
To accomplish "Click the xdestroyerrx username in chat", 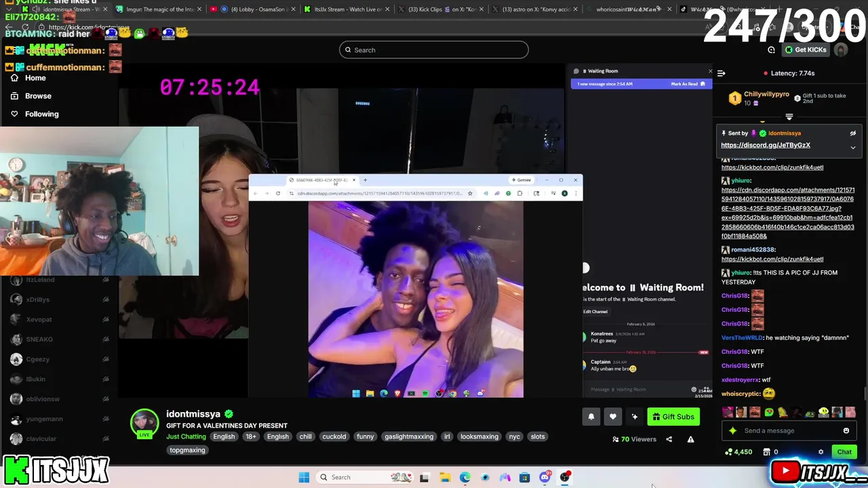I will (x=741, y=380).
